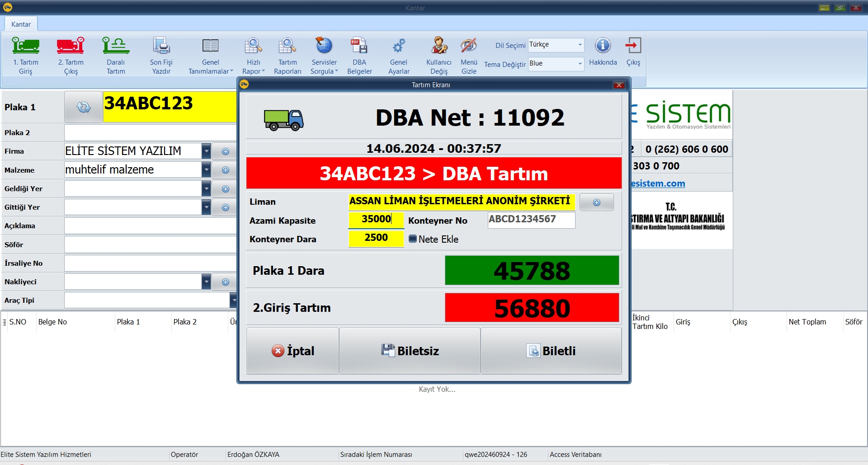This screenshot has height=465, width=868.
Task: Hide the menu with Menü Gizle
Action: [469, 54]
